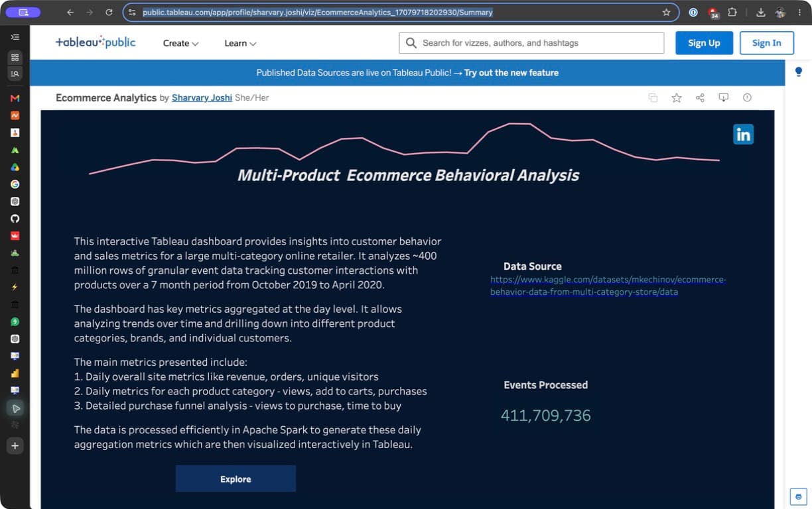Open the Kaggle data source link

608,286
